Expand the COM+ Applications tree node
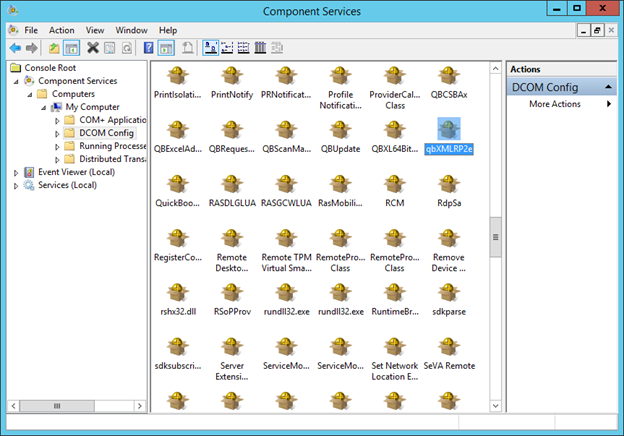Image resolution: width=624 pixels, height=436 pixels. [x=57, y=120]
